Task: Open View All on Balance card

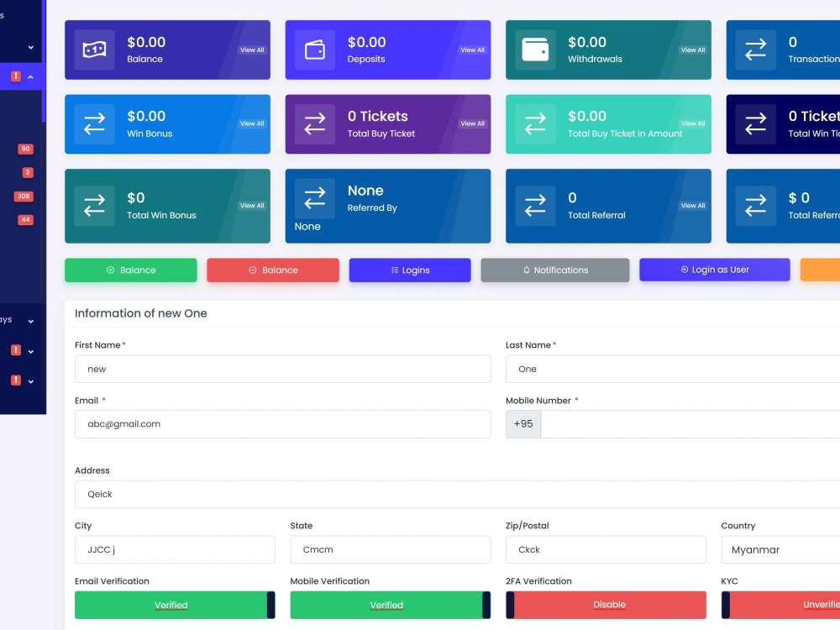Action: (252, 50)
